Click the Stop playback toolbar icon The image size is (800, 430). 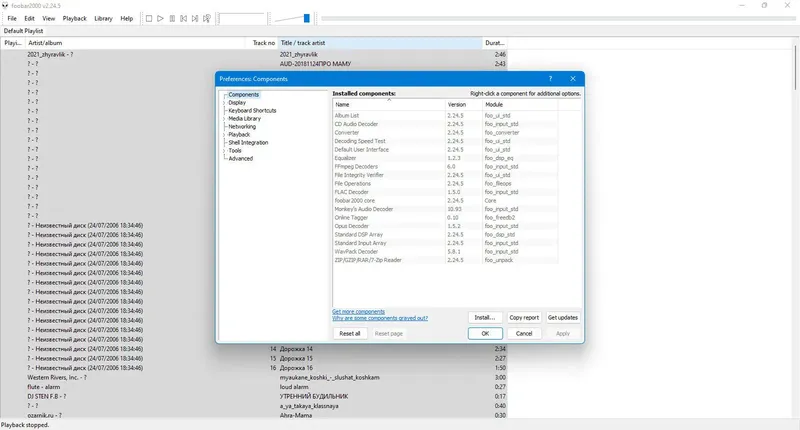pyautogui.click(x=149, y=18)
